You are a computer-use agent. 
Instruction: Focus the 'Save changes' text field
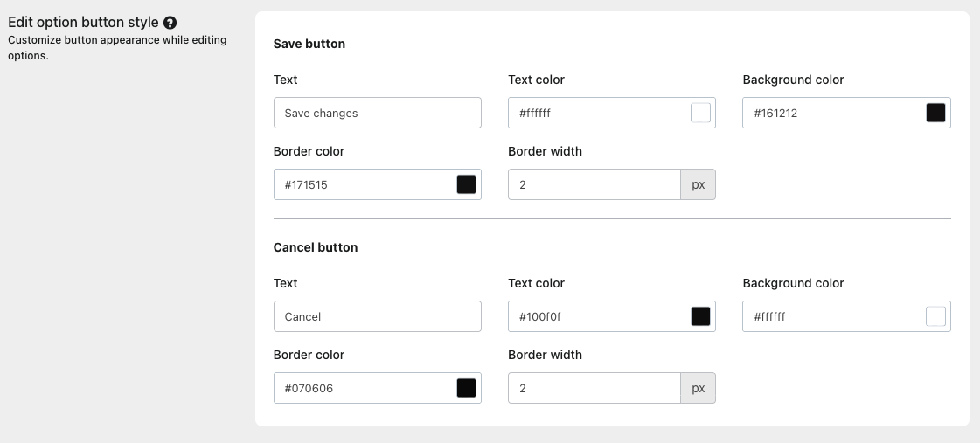(x=377, y=113)
